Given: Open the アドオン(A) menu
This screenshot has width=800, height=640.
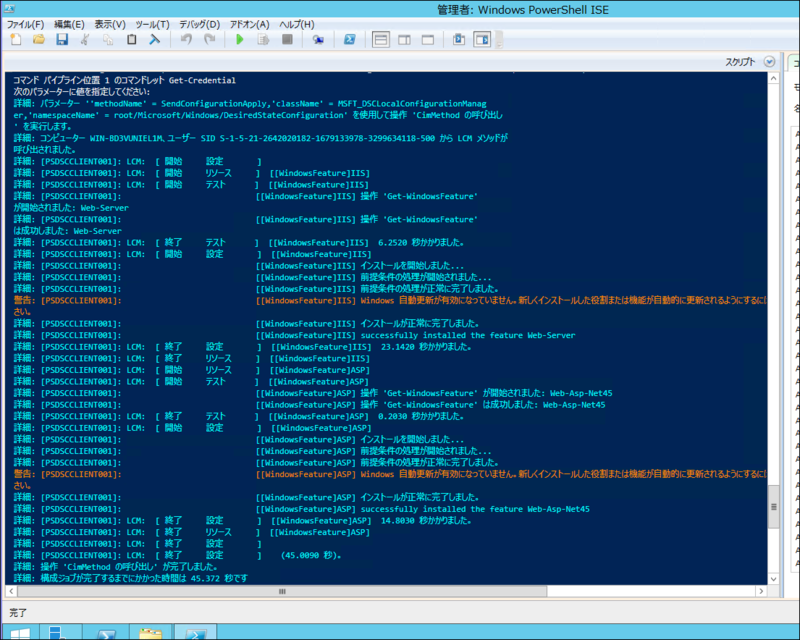Looking at the screenshot, I should click(x=249, y=24).
